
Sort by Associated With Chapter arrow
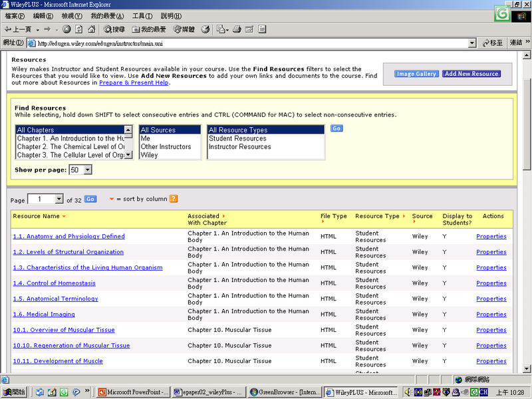(223, 216)
